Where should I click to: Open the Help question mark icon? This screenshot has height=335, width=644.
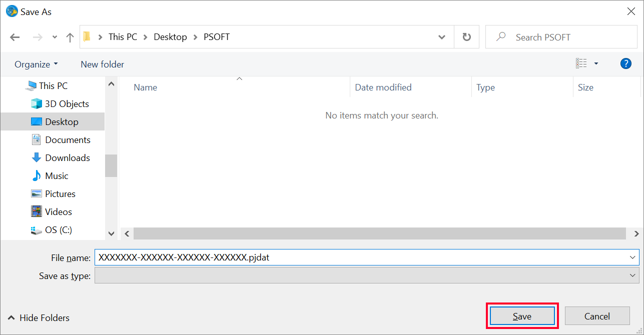point(625,63)
